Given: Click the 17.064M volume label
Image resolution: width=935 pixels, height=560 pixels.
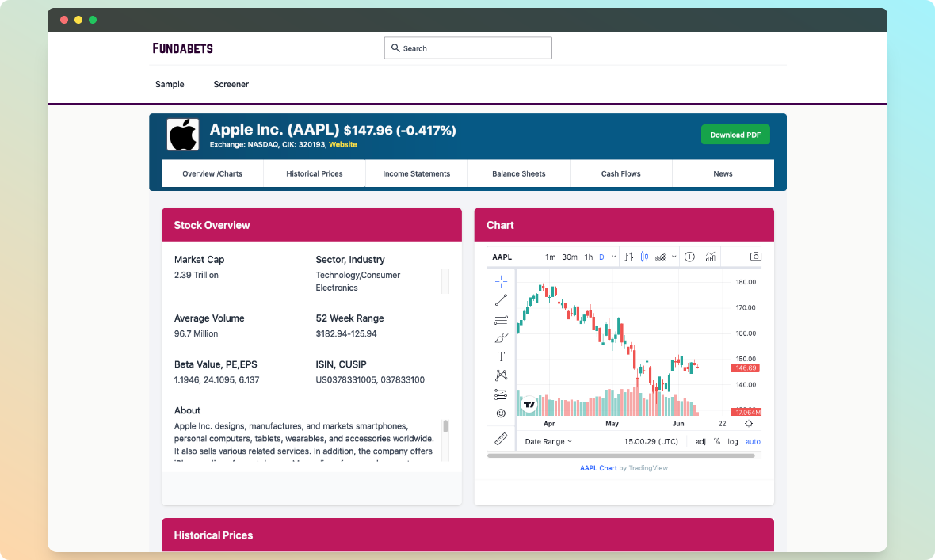Looking at the screenshot, I should [x=746, y=412].
